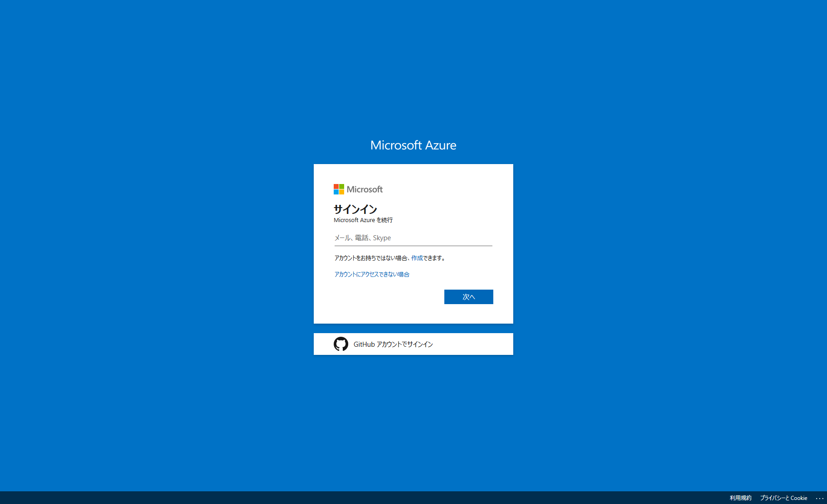Viewport: 827px width, 504px height.
Task: Open アカウントにアクセスできない場合 link
Action: coord(372,274)
